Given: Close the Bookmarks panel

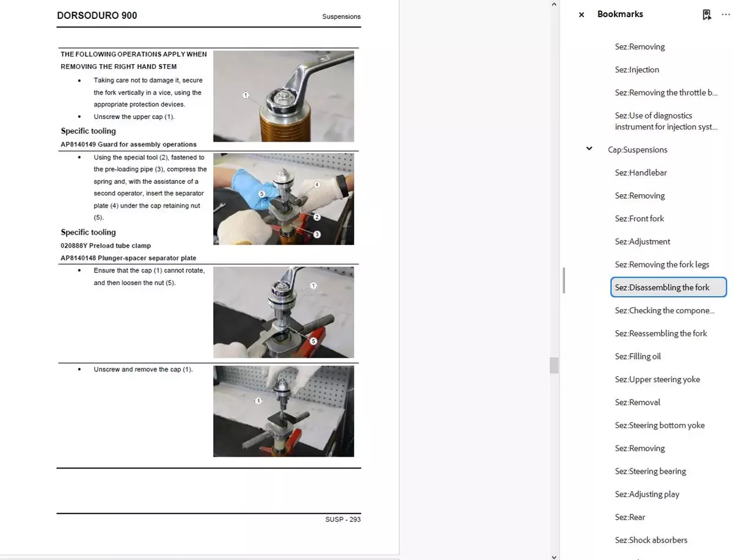Looking at the screenshot, I should pos(582,15).
